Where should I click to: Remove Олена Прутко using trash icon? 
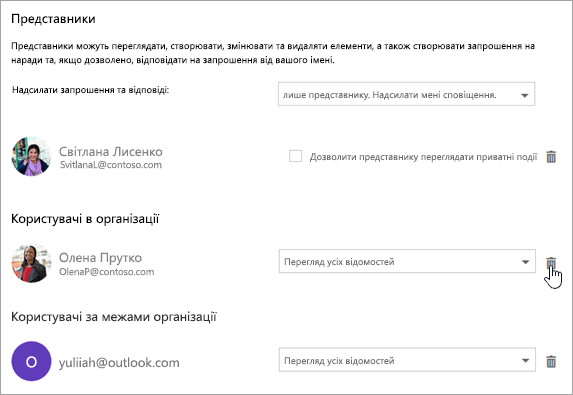[551, 263]
